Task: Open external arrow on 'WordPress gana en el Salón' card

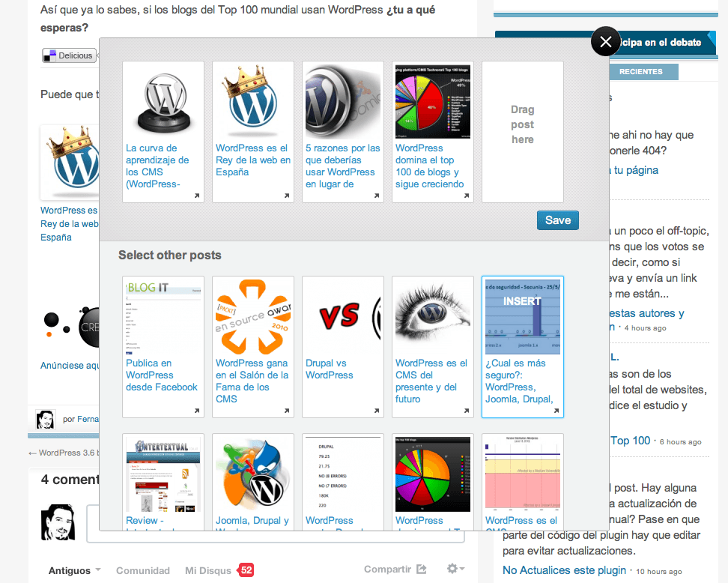Action: [x=286, y=411]
